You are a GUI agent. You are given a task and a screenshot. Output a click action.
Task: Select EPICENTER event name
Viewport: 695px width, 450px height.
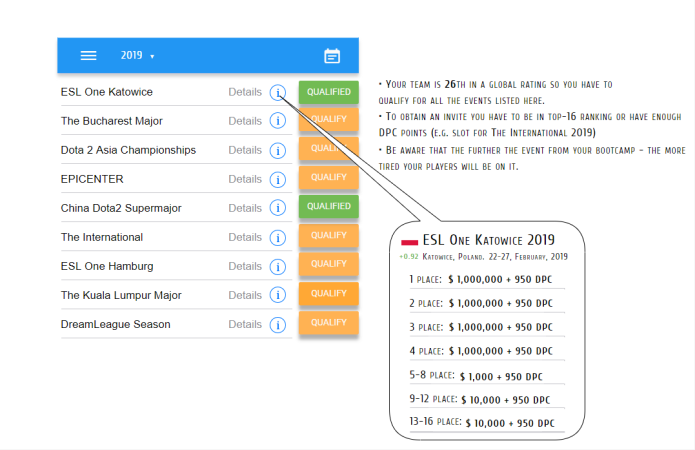[92, 179]
